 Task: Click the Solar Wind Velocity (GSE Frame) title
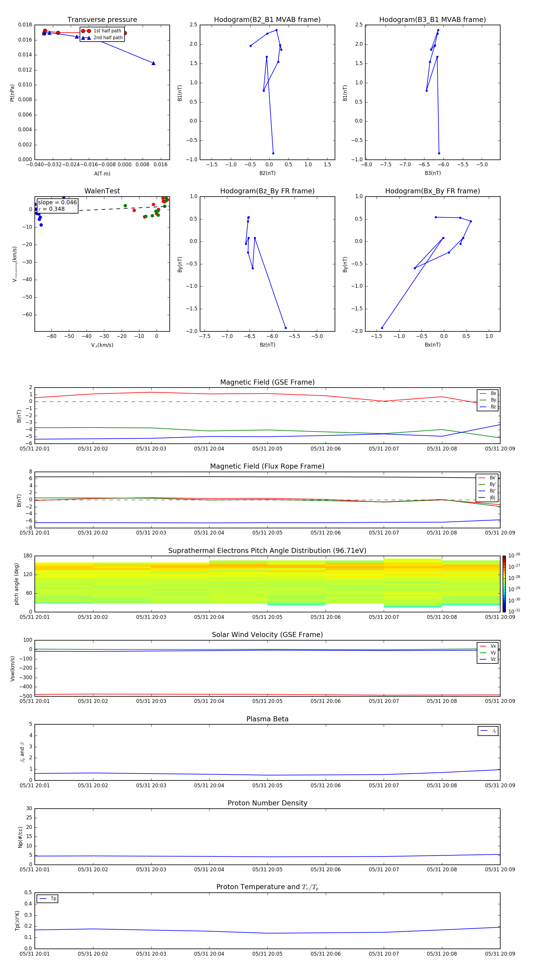click(267, 635)
